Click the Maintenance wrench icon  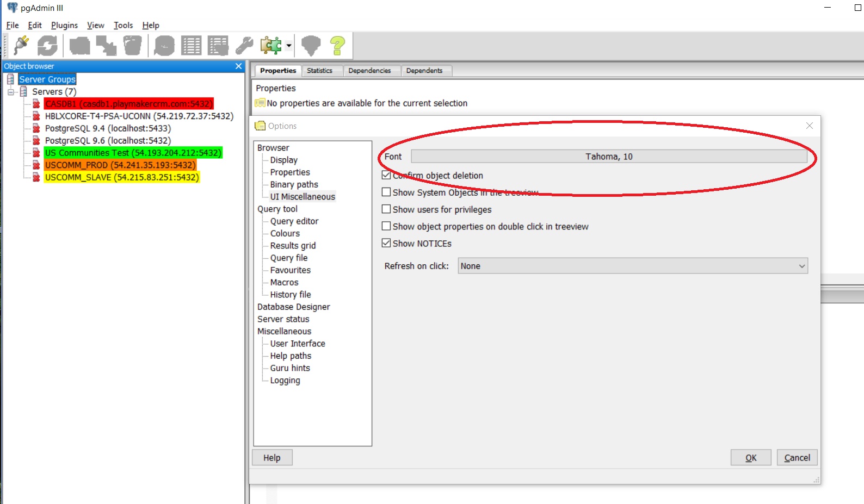(x=244, y=46)
